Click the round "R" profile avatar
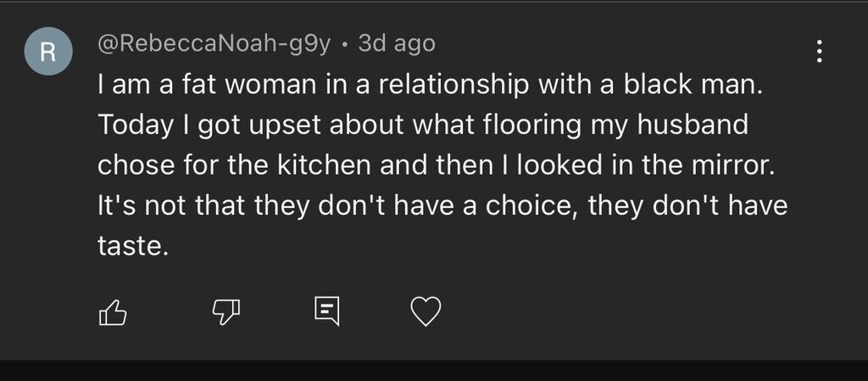This screenshot has width=868, height=381. click(47, 52)
